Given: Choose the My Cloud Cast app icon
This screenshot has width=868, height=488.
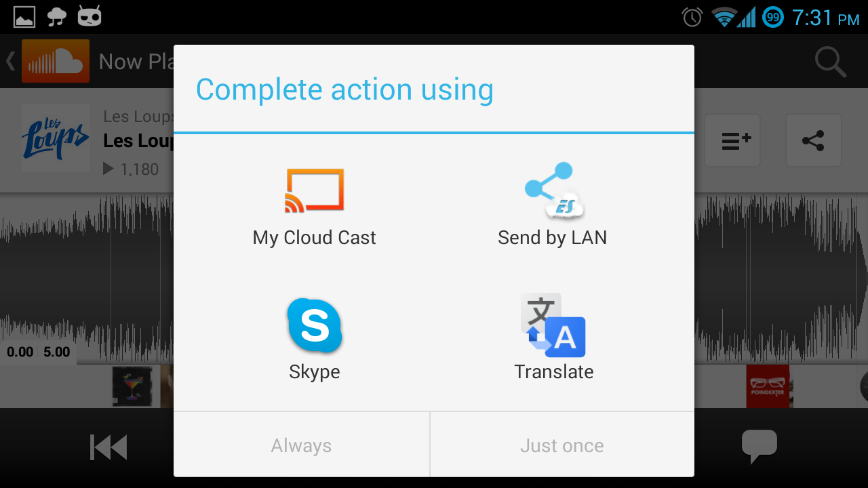Looking at the screenshot, I should 315,190.
